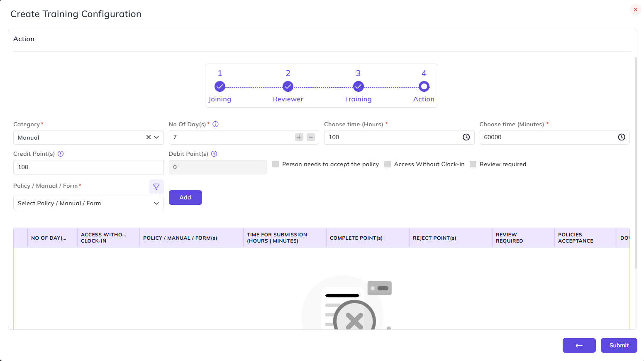Screen dimensions: 644x361
Task: Show info for Credit Point(s)
Action: pos(61,154)
